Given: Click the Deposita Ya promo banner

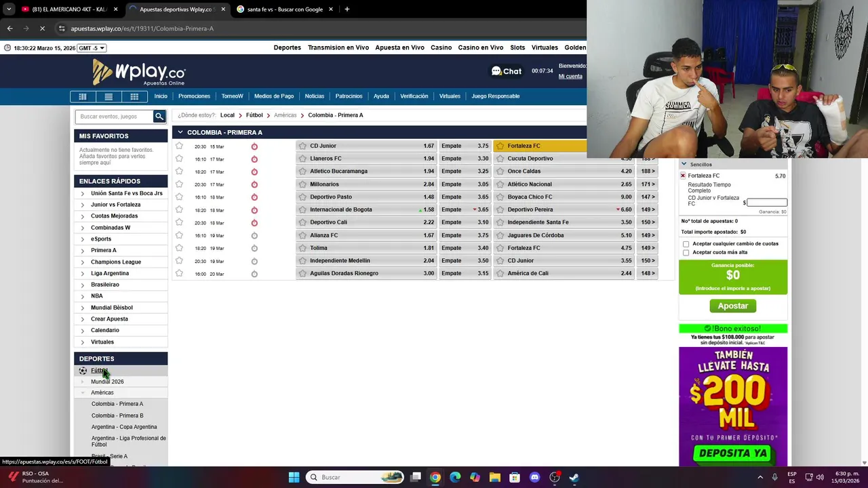Looking at the screenshot, I should coord(733,453).
